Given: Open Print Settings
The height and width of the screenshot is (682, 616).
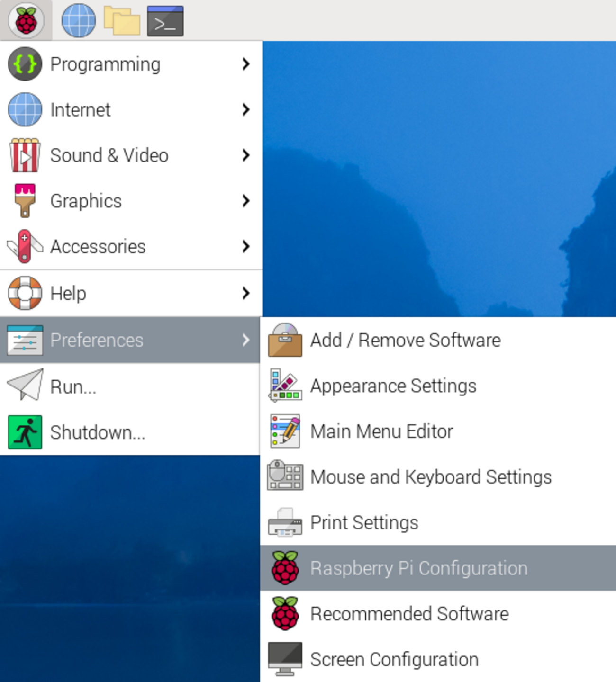Looking at the screenshot, I should [x=438, y=522].
